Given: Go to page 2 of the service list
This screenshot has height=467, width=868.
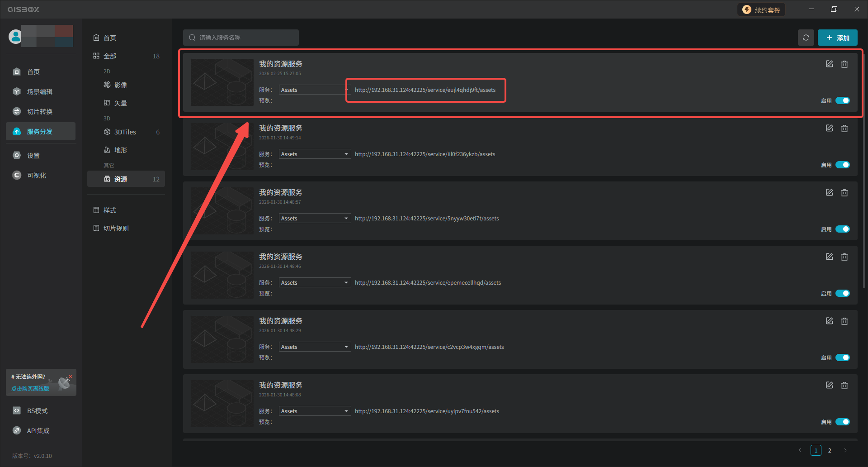Looking at the screenshot, I should point(829,451).
